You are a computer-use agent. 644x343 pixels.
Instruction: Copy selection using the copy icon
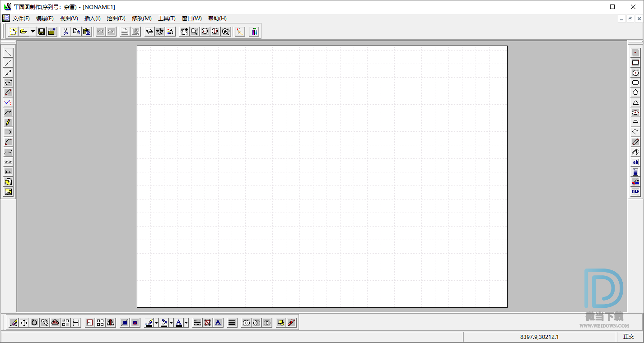click(76, 32)
